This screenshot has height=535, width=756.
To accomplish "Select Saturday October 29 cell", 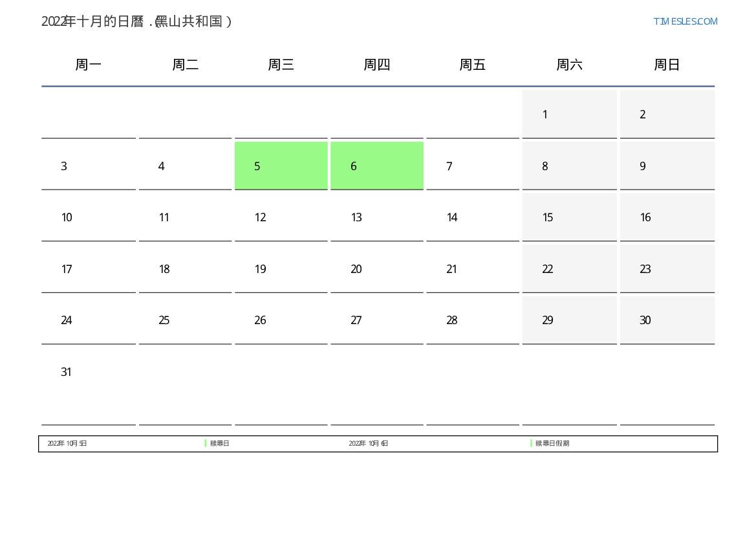I will click(x=569, y=320).
